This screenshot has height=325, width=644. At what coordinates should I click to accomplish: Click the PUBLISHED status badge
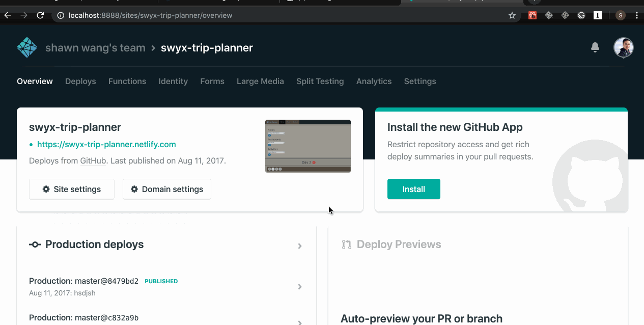[x=161, y=281]
